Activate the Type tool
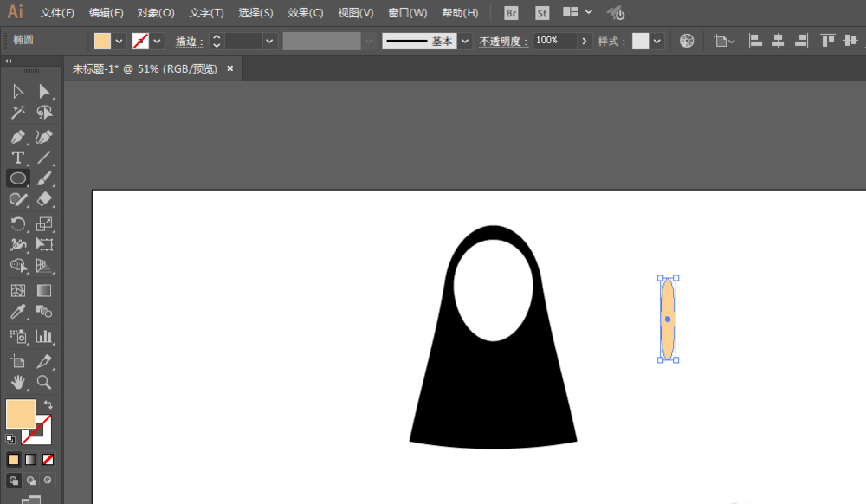 pyautogui.click(x=17, y=158)
